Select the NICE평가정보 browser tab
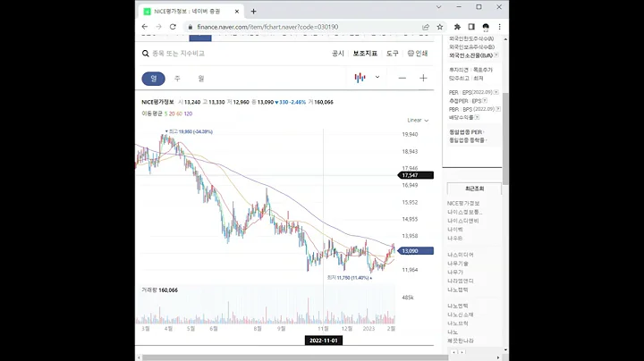The image size is (644, 361). pos(191,12)
